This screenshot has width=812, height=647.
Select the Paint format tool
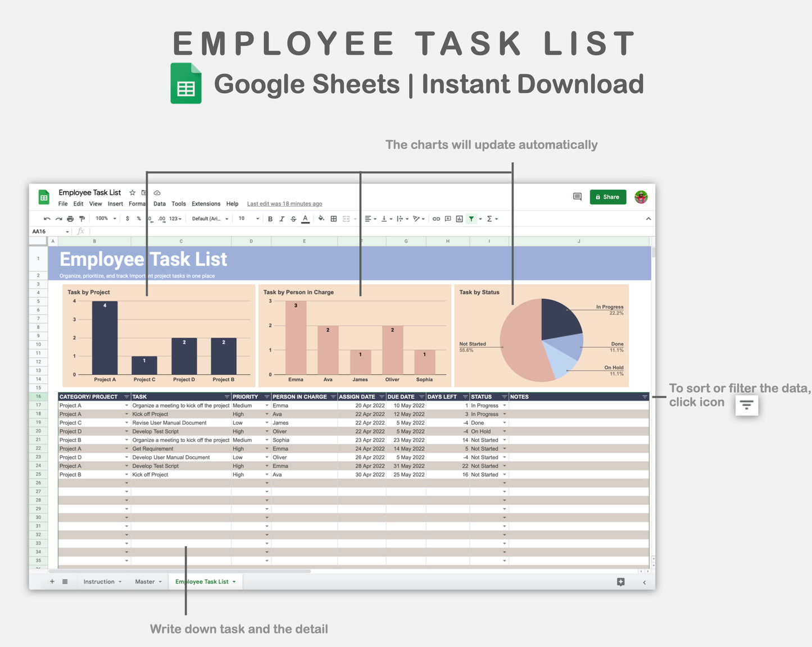click(82, 218)
